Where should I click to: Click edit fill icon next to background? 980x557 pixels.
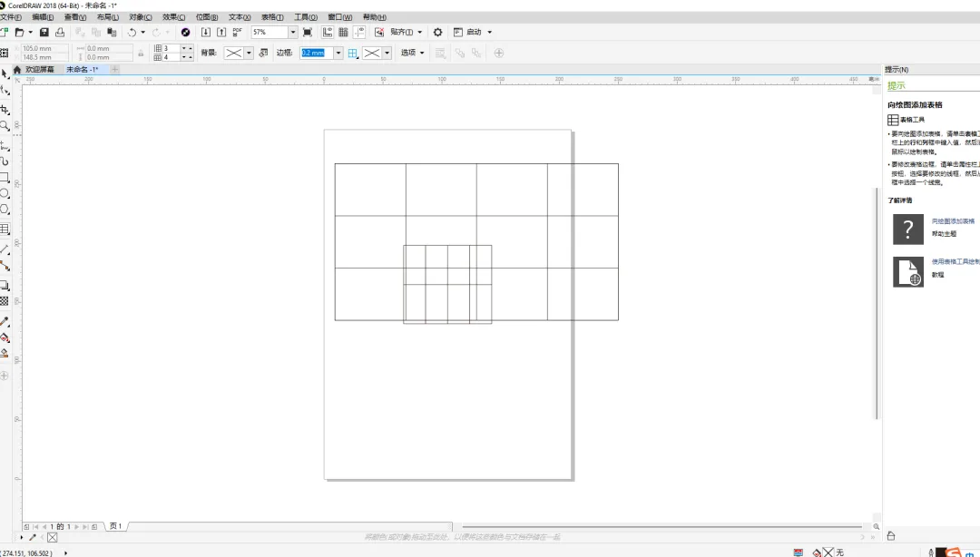point(264,53)
